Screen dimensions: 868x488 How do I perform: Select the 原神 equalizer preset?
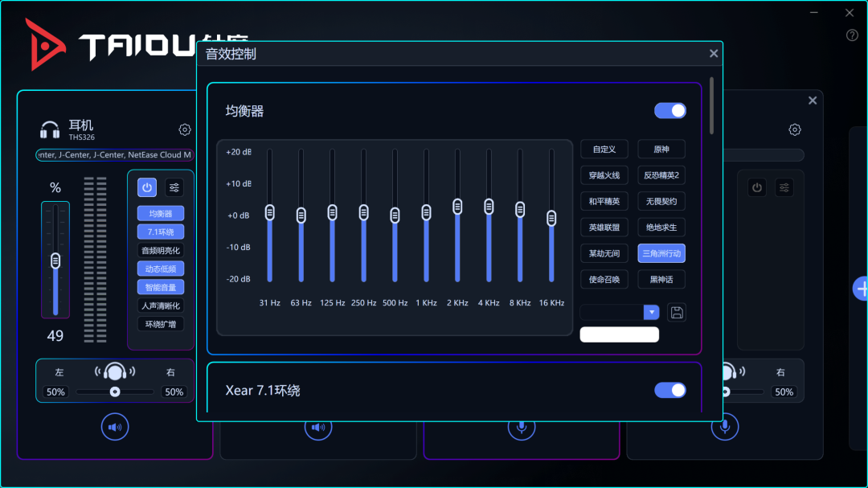click(x=661, y=149)
